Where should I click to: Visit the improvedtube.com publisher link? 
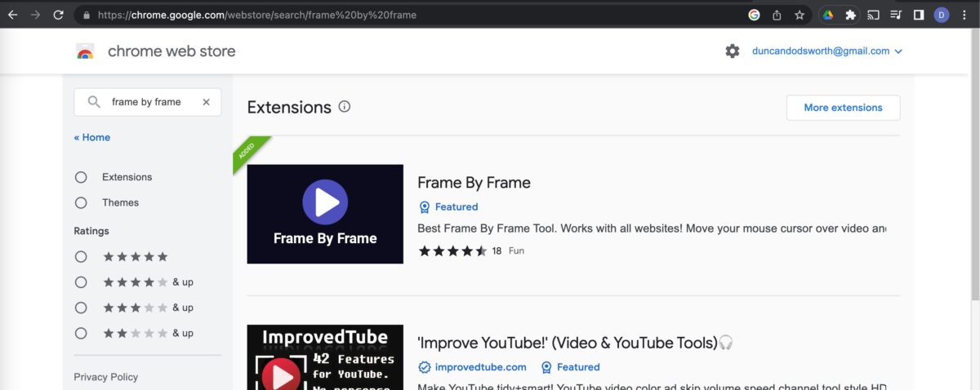480,367
